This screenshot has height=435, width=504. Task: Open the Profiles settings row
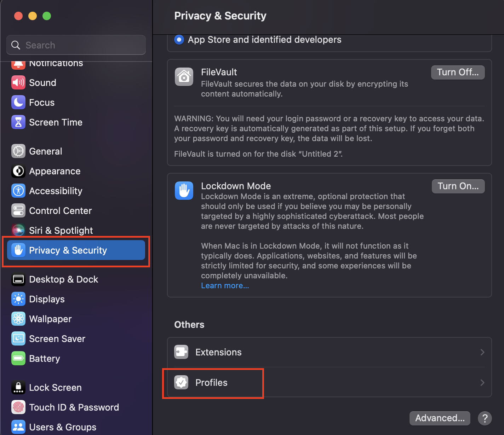click(329, 382)
